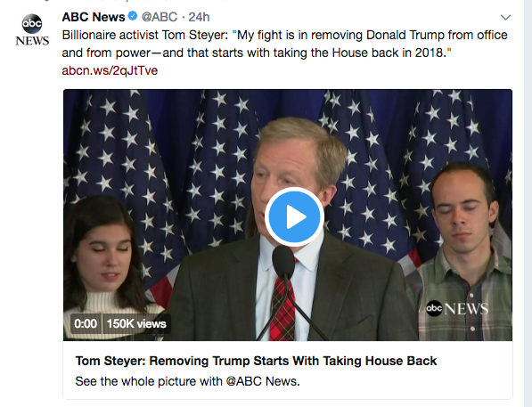This screenshot has width=532, height=407.
Task: Click the tweet text quoting Tom Steyer
Action: pos(284,44)
